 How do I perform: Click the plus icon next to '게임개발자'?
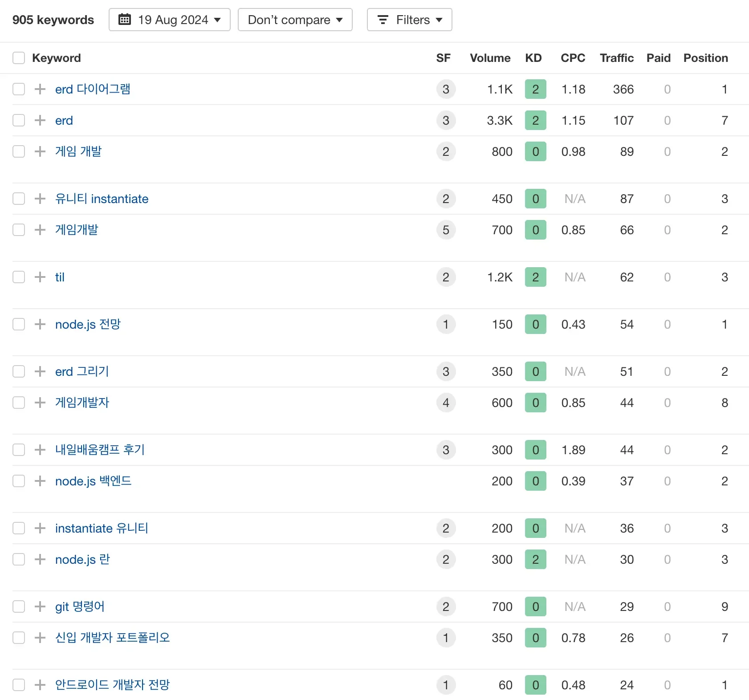[40, 403]
